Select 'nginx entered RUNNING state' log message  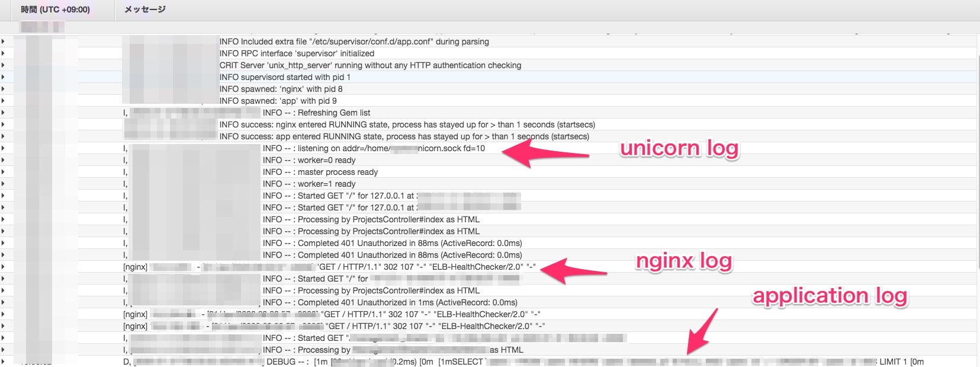[407, 125]
